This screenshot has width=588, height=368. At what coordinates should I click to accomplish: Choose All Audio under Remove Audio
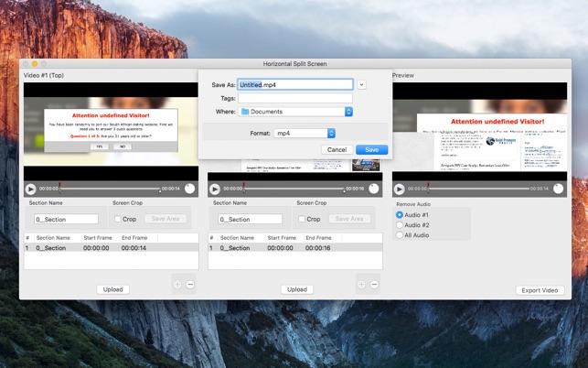click(400, 235)
